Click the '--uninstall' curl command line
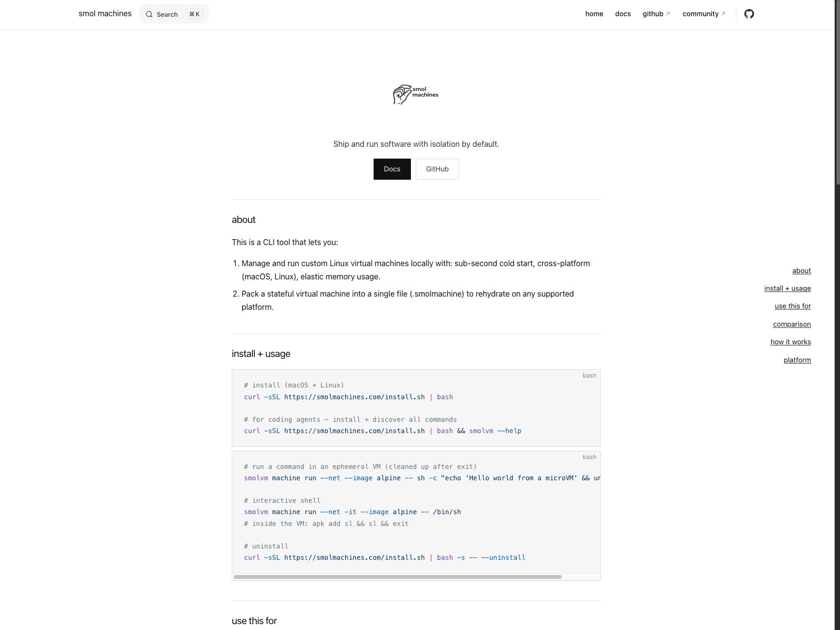 384,557
